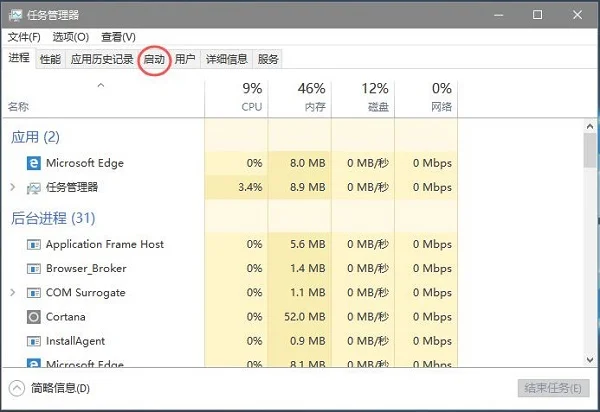Click the Task Manager title bar icon
Image resolution: width=600 pixels, height=412 pixels.
click(x=16, y=15)
